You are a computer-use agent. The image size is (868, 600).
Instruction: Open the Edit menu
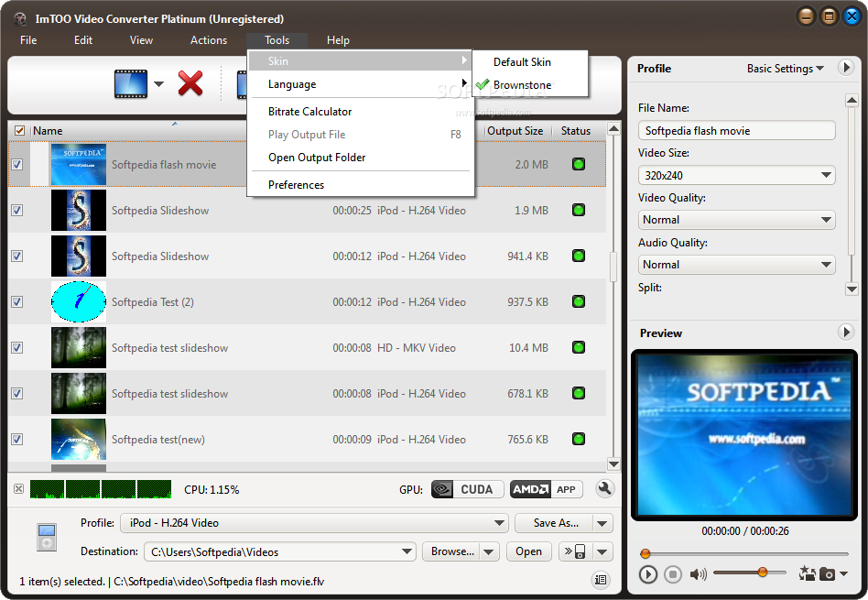(83, 40)
